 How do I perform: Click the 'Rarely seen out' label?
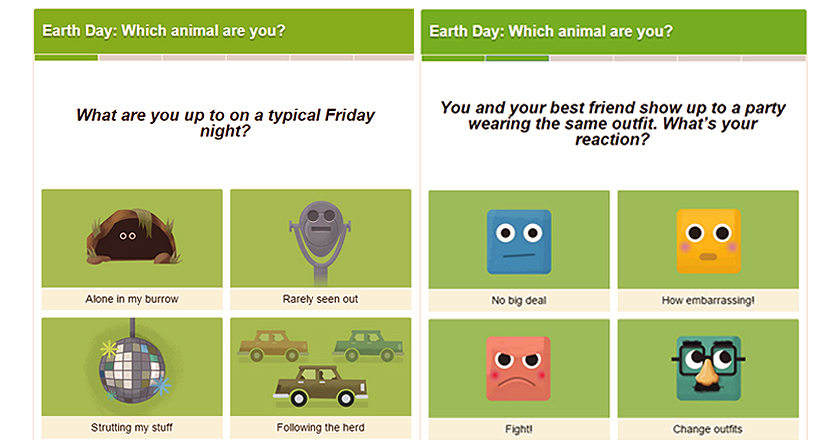click(320, 299)
